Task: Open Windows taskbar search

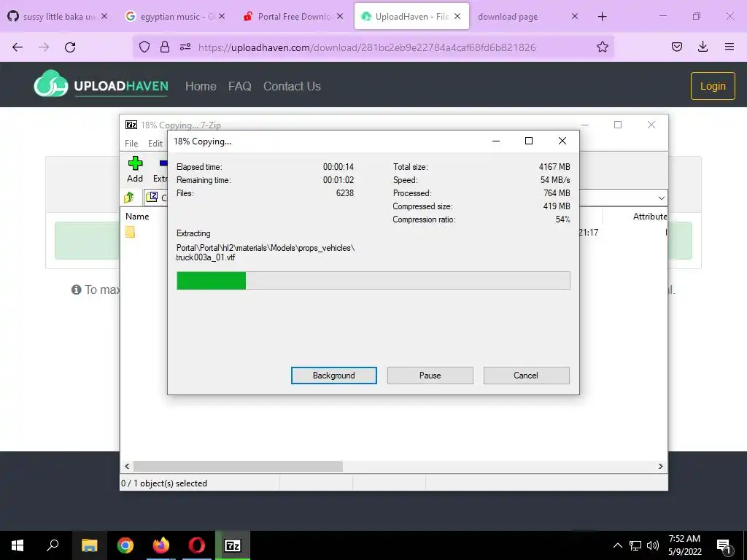Action: [x=53, y=545]
